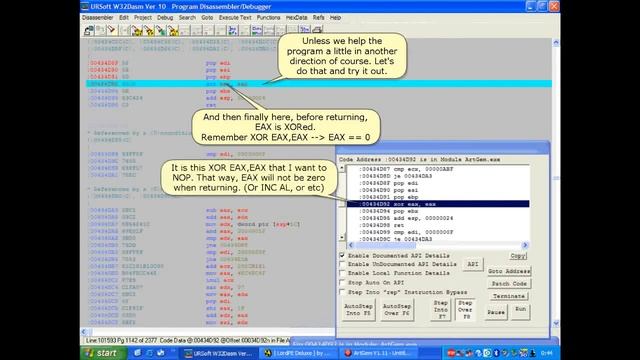Click the Terminate button
The image size is (640, 360).
coord(509,296)
